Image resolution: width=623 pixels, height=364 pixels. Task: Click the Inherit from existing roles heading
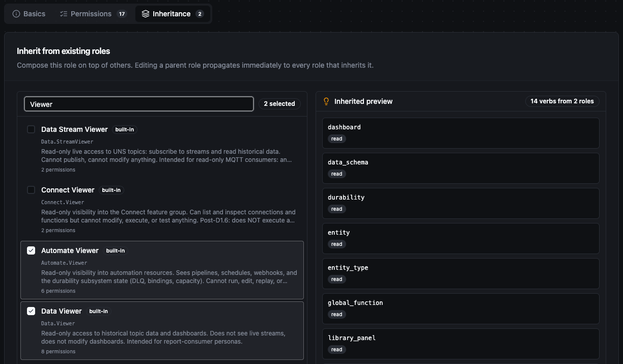pos(63,51)
